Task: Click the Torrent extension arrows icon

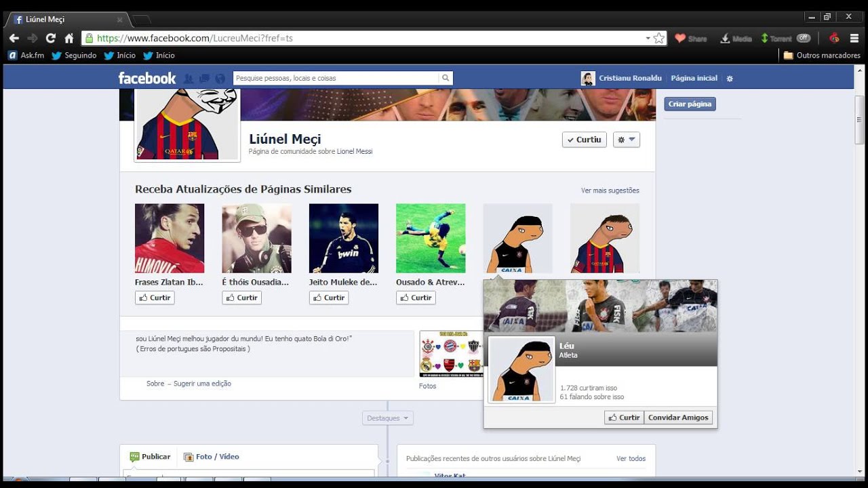Action: click(764, 39)
